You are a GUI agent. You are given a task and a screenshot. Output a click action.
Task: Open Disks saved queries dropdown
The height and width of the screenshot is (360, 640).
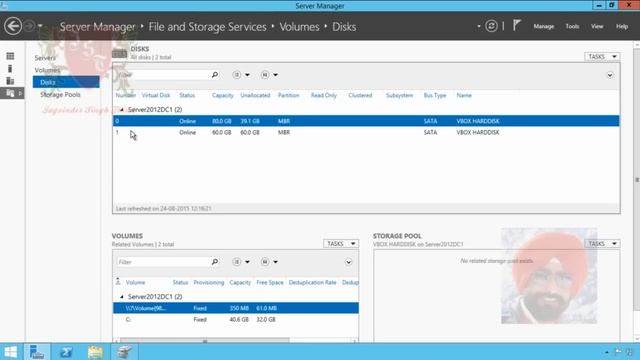pos(269,75)
